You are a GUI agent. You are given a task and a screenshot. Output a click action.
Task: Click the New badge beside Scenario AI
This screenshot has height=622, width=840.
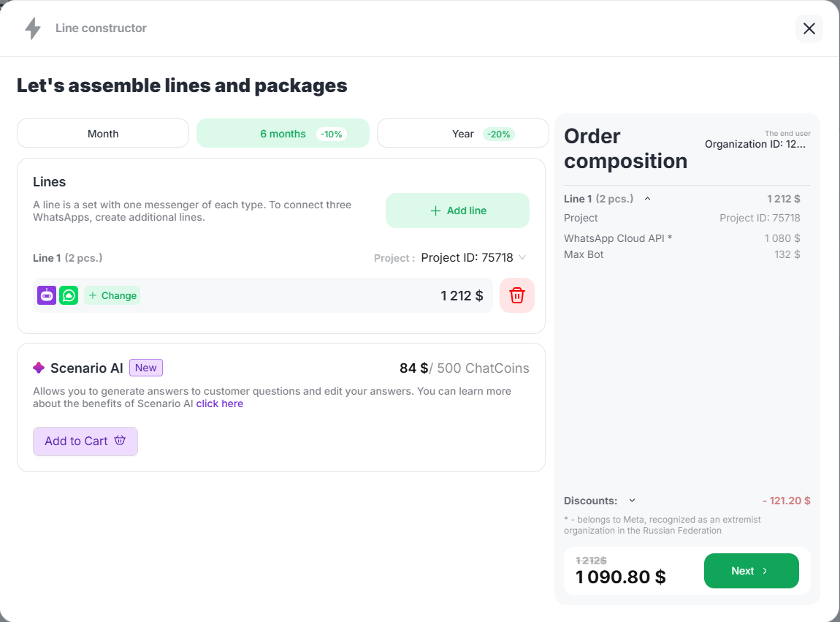(146, 368)
